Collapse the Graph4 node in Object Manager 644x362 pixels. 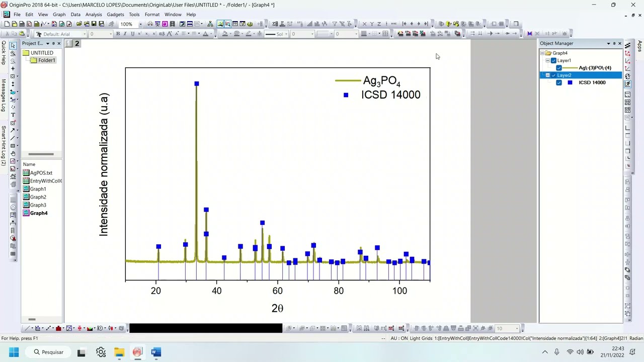(x=542, y=53)
